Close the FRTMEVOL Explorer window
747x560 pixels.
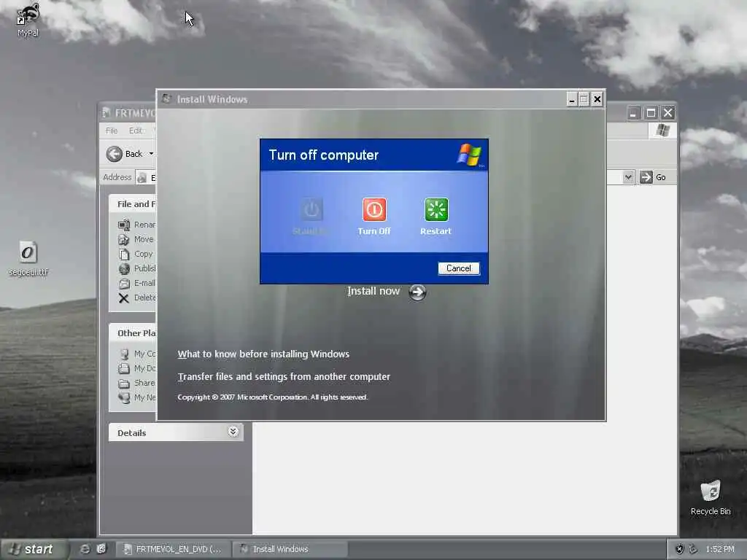coord(668,113)
